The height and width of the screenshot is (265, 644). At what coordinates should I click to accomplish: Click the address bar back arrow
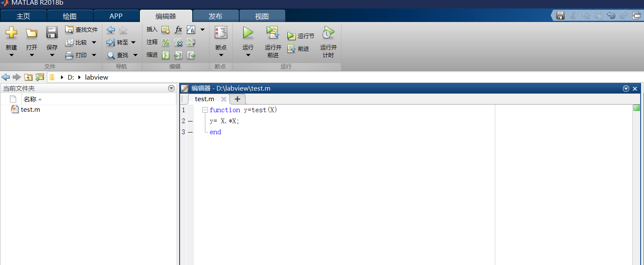tap(5, 77)
